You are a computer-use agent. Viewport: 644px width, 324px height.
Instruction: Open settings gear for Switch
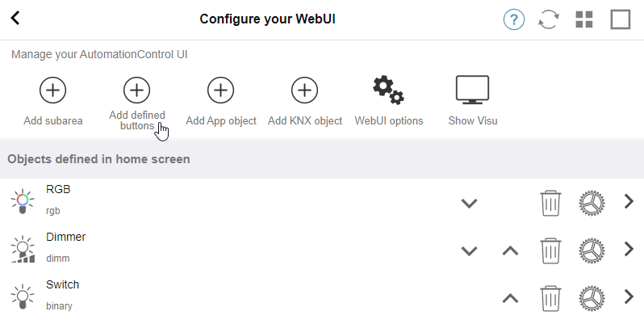click(592, 298)
